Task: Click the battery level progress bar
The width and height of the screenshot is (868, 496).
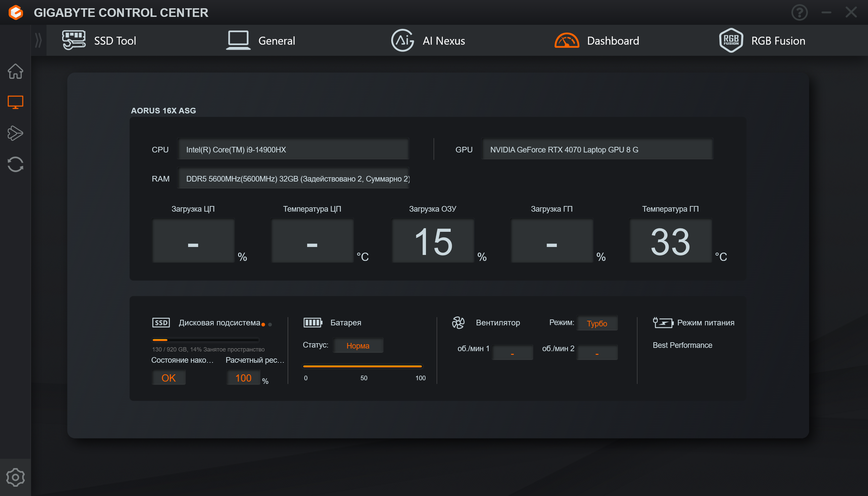Action: pyautogui.click(x=362, y=366)
